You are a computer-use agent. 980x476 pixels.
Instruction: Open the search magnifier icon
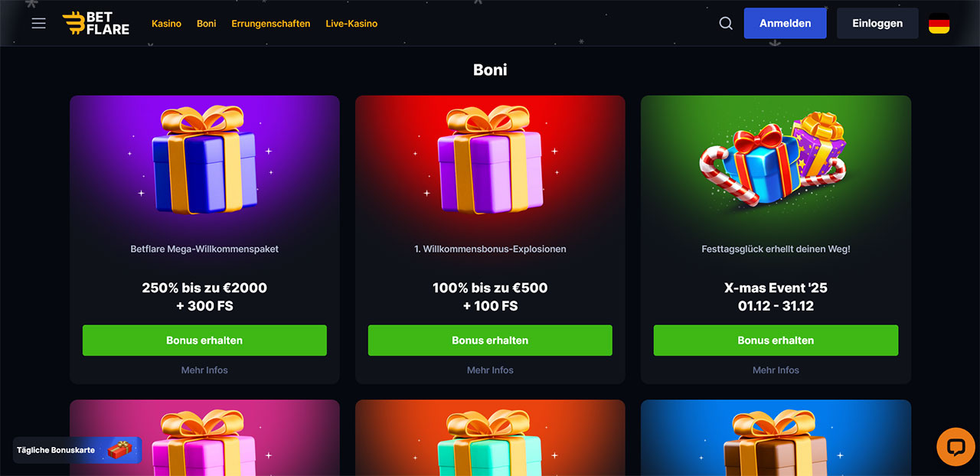[x=726, y=23]
